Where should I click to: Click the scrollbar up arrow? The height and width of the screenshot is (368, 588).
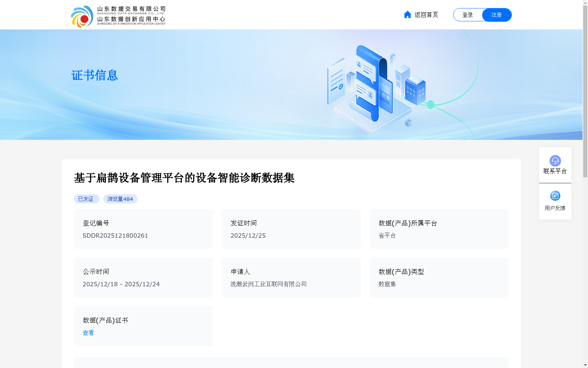585,3
